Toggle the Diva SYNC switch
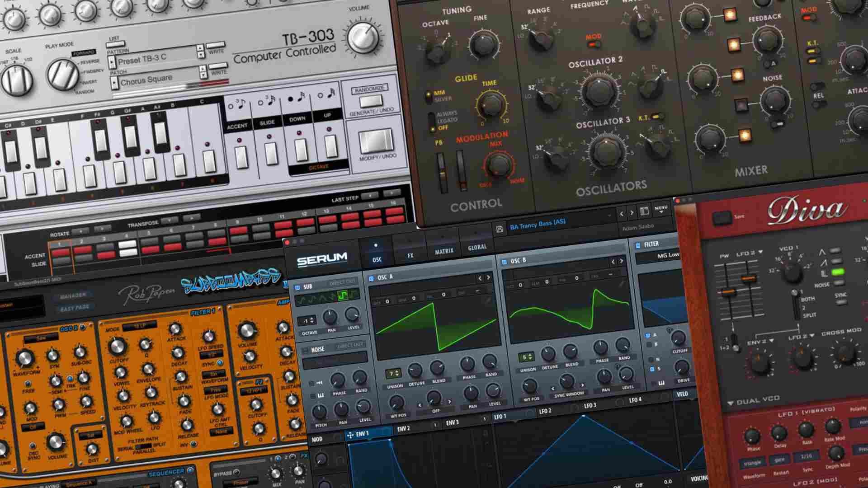Screen dimensions: 868x488 pyautogui.click(x=840, y=302)
